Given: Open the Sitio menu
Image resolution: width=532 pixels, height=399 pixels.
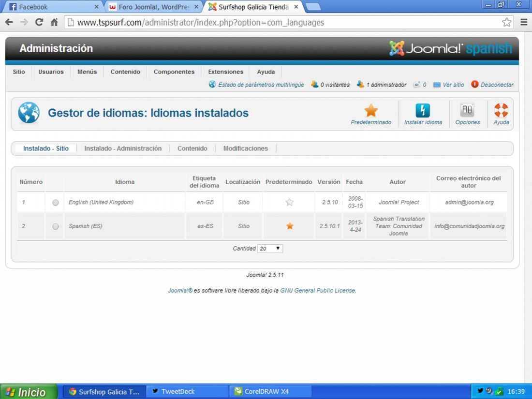Looking at the screenshot, I should 19,72.
